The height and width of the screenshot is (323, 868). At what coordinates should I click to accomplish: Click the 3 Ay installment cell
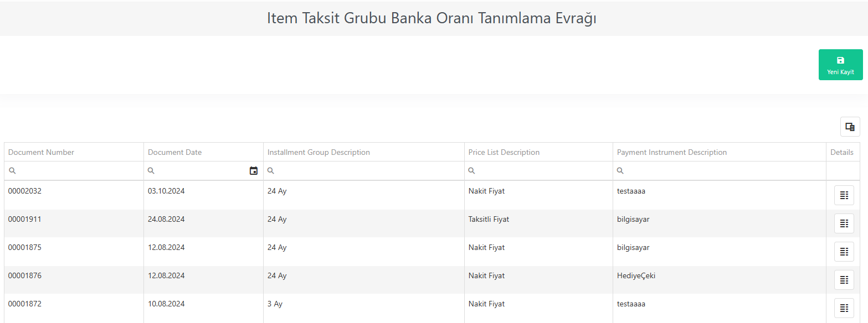364,308
